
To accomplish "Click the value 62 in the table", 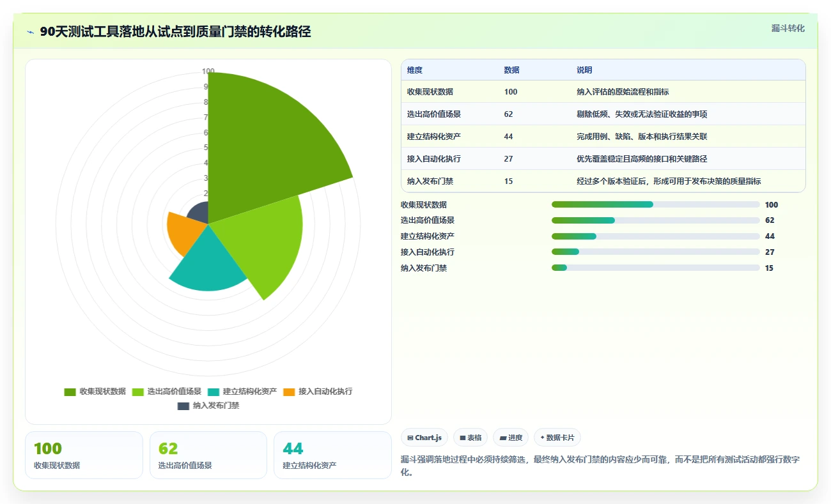I will (x=508, y=114).
